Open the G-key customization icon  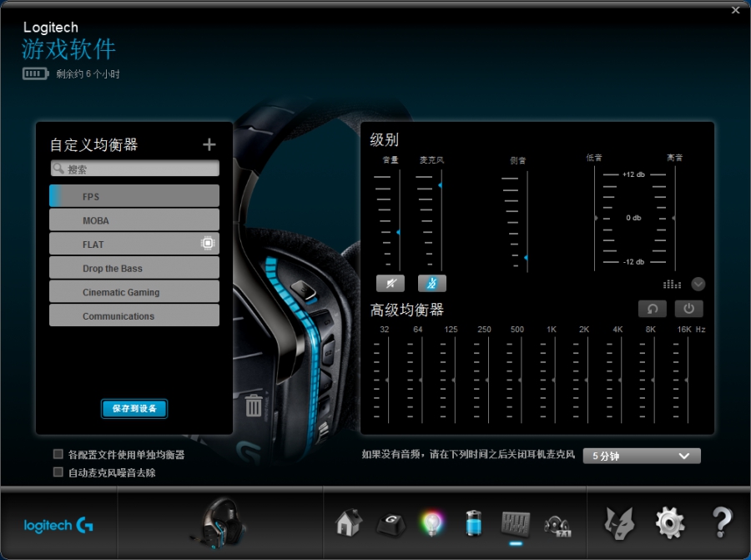point(390,523)
